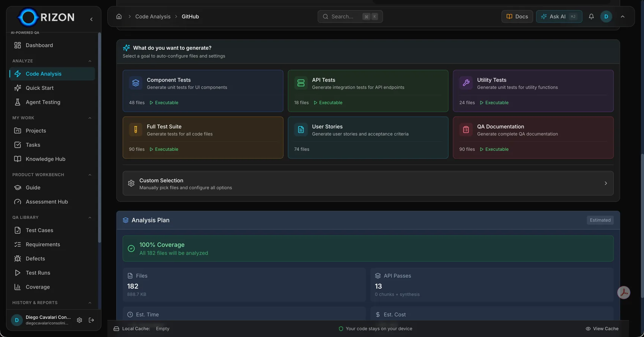Viewport: 644px width, 337px height.
Task: Open settings gear next to Diego's profile
Action: 79,320
